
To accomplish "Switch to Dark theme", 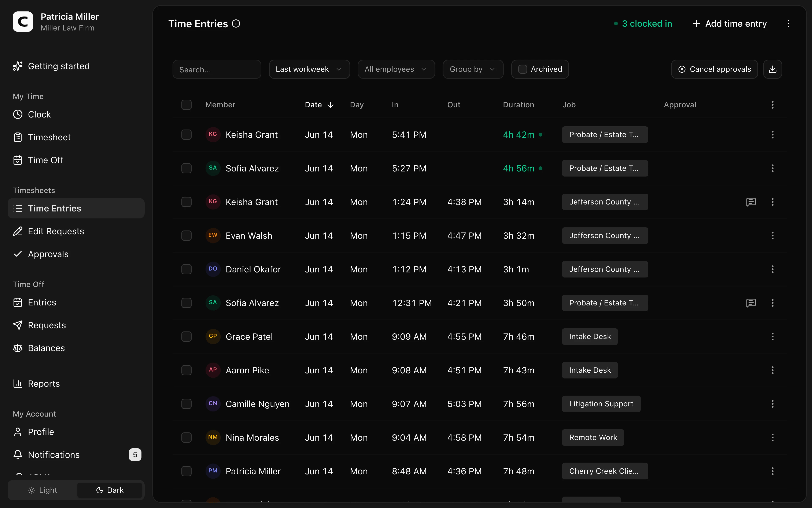I will (x=110, y=490).
